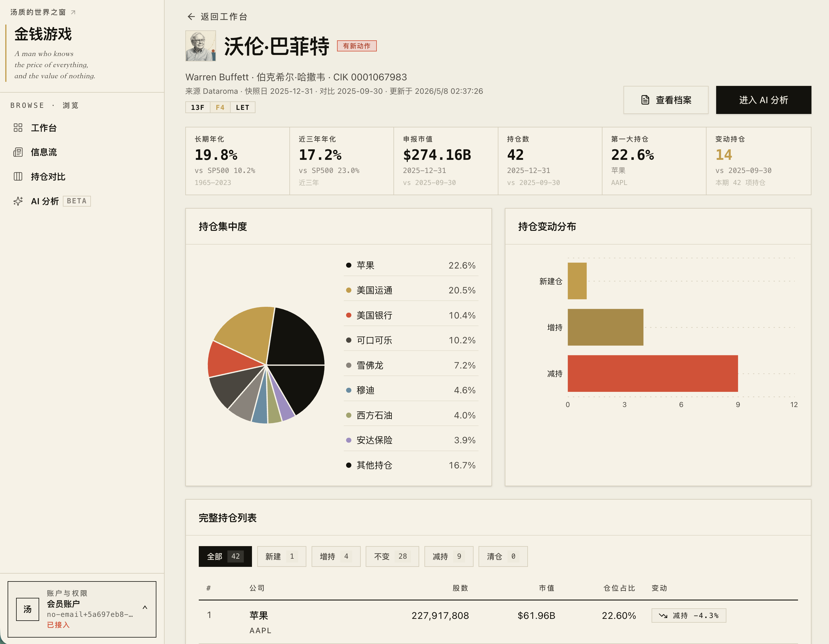Click the 信息流 newspaper icon

click(x=18, y=152)
